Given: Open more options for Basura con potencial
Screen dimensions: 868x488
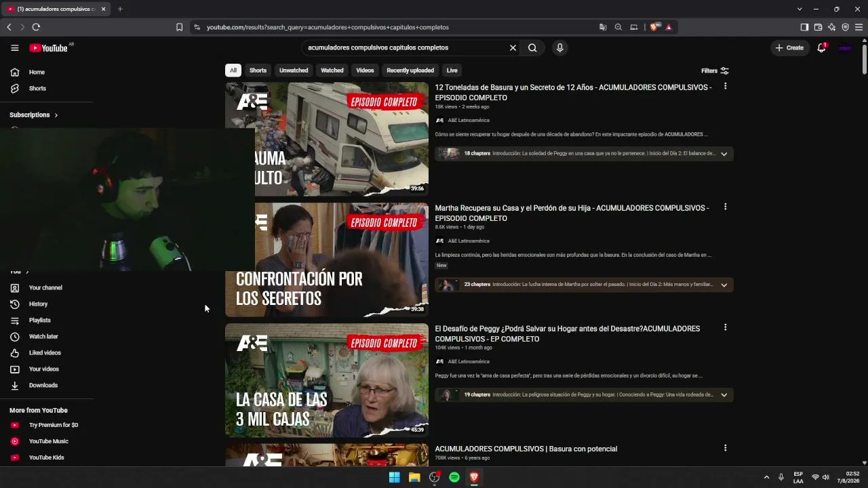Looking at the screenshot, I should [725, 448].
